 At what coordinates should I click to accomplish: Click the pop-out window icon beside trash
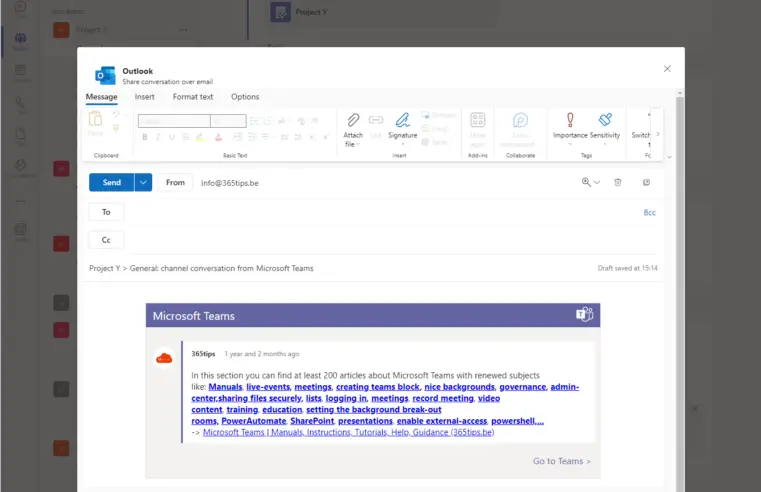tap(646, 182)
